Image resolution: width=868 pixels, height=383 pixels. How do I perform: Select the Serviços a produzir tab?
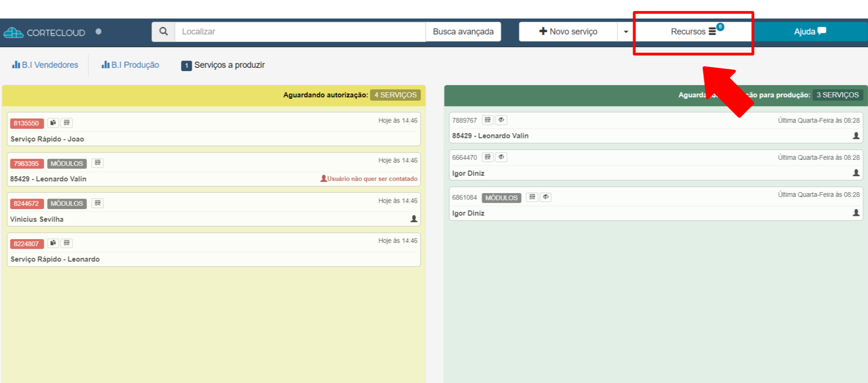coord(223,65)
